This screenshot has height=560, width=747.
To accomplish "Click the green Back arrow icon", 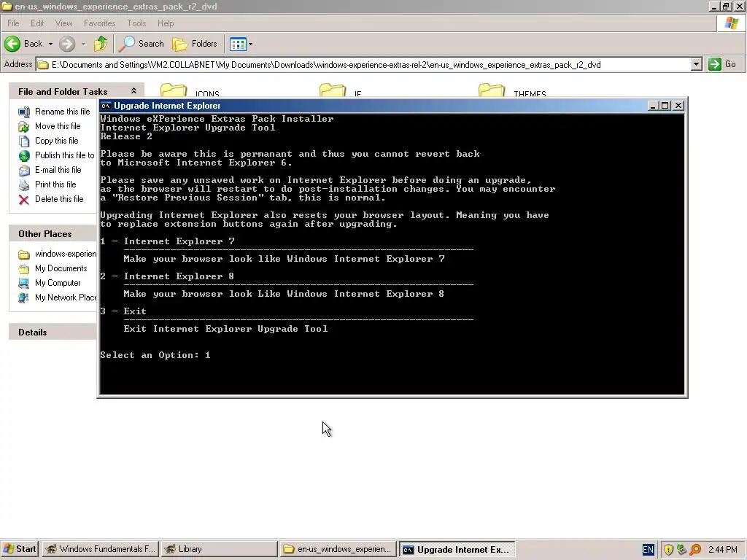I will coord(12,44).
